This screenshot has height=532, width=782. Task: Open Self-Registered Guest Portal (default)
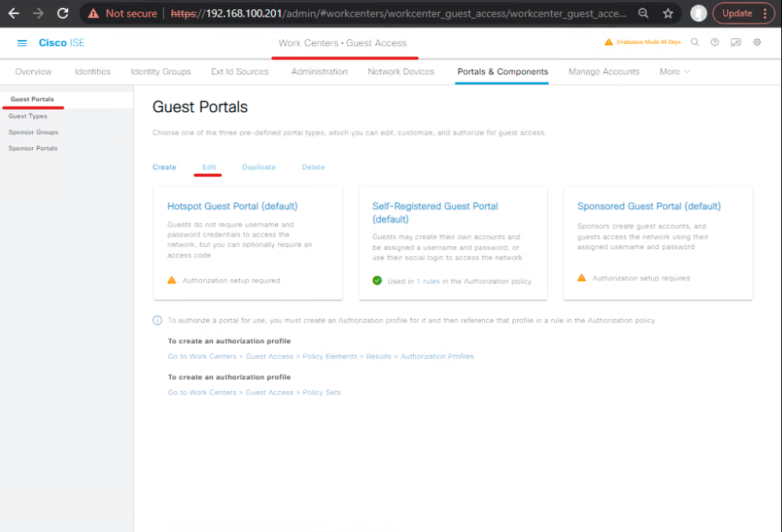coord(435,212)
